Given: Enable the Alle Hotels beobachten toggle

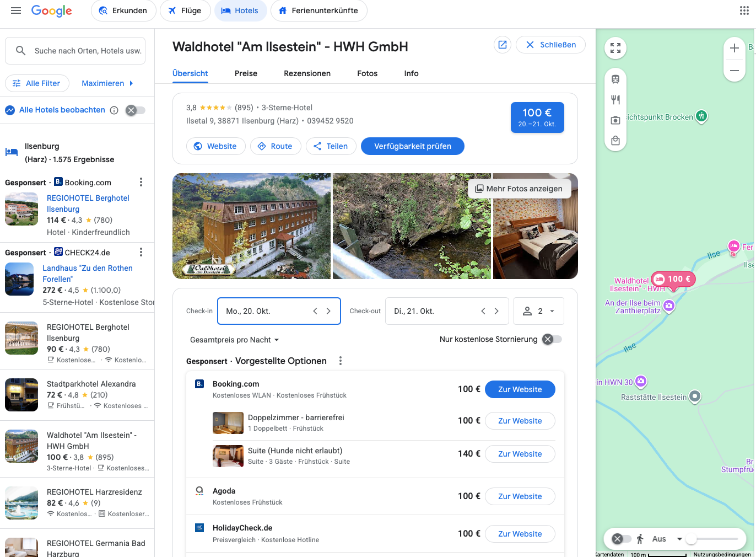Looking at the screenshot, I should pyautogui.click(x=136, y=110).
